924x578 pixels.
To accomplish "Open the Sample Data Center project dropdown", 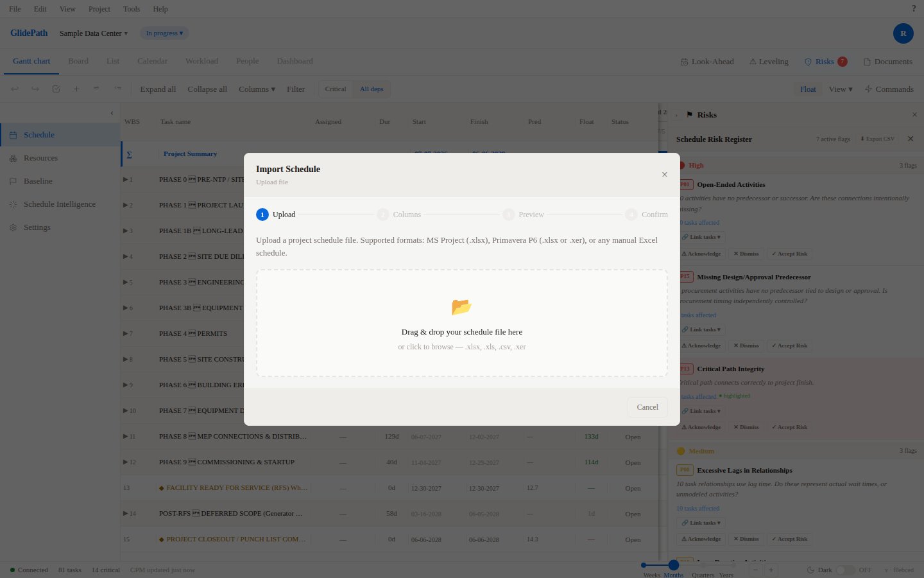I will pyautogui.click(x=94, y=33).
